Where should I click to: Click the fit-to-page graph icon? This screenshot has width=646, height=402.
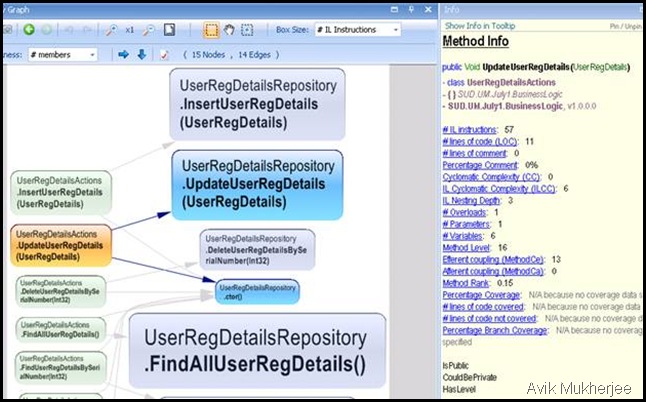169,30
